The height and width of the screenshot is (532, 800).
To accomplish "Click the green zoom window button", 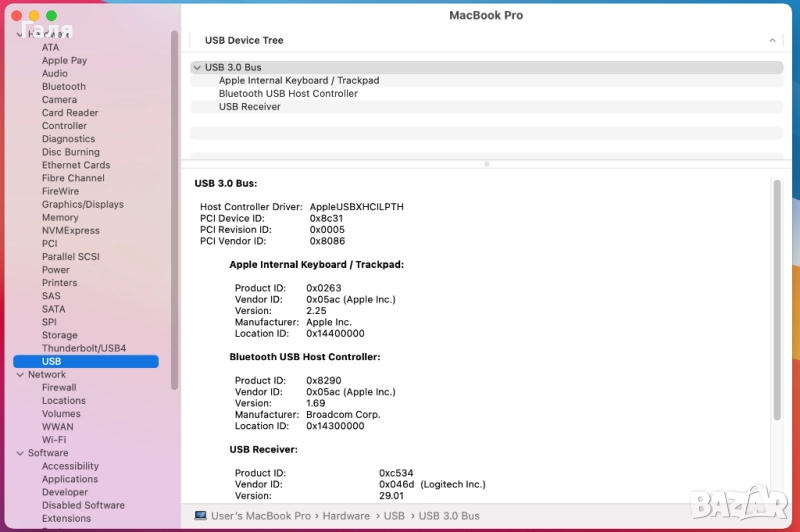I will click(x=51, y=16).
